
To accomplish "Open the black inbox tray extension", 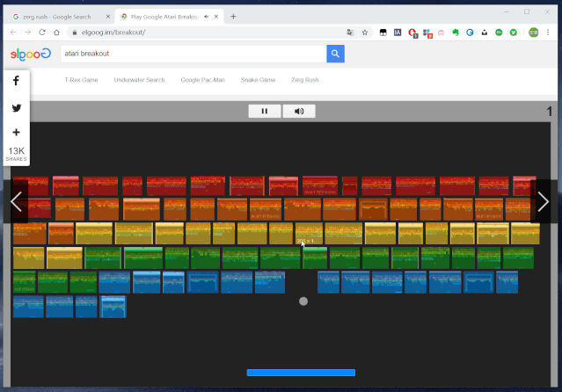I will [485, 33].
